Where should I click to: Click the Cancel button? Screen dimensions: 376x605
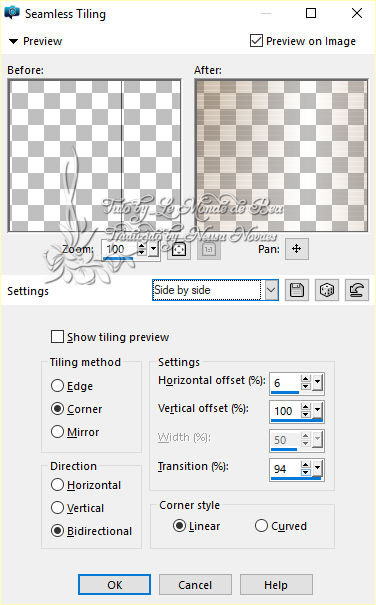(195, 585)
